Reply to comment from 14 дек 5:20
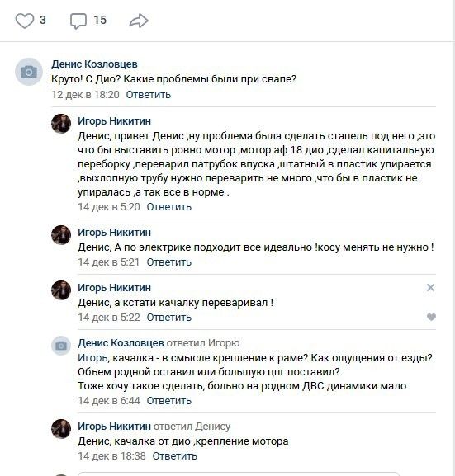This screenshot has width=455, height=476. (169, 207)
